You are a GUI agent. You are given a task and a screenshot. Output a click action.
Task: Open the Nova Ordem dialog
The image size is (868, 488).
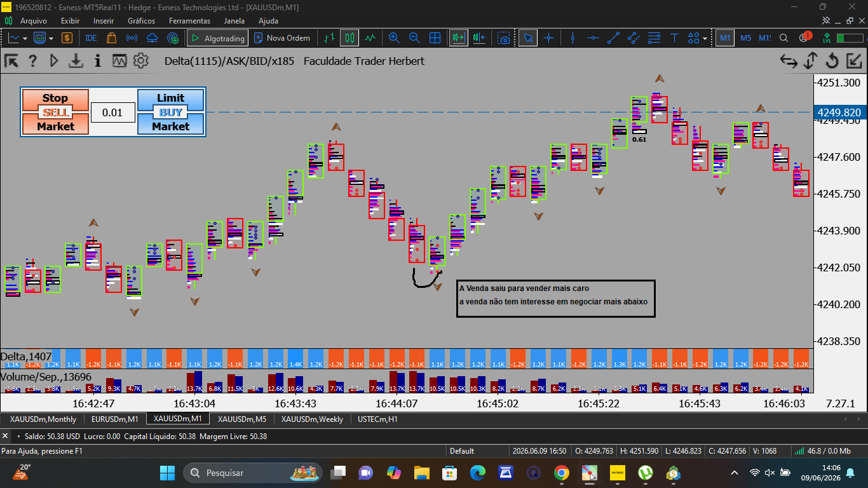282,38
